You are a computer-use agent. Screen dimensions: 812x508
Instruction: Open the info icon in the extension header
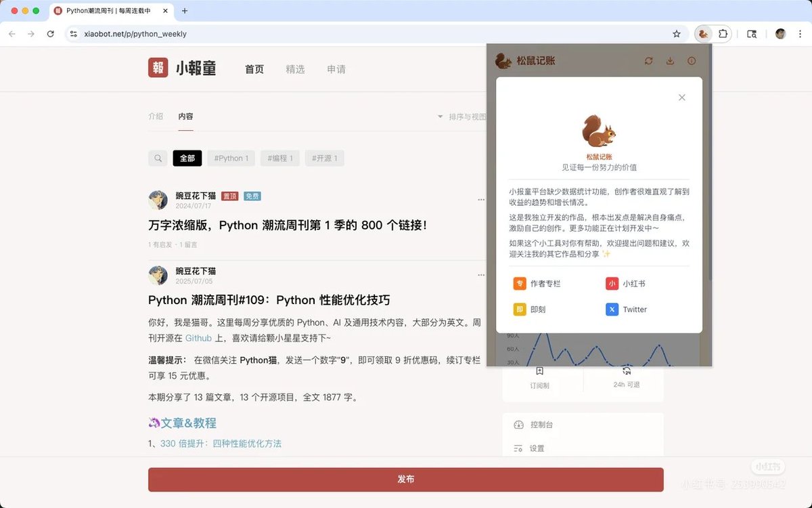(x=691, y=60)
